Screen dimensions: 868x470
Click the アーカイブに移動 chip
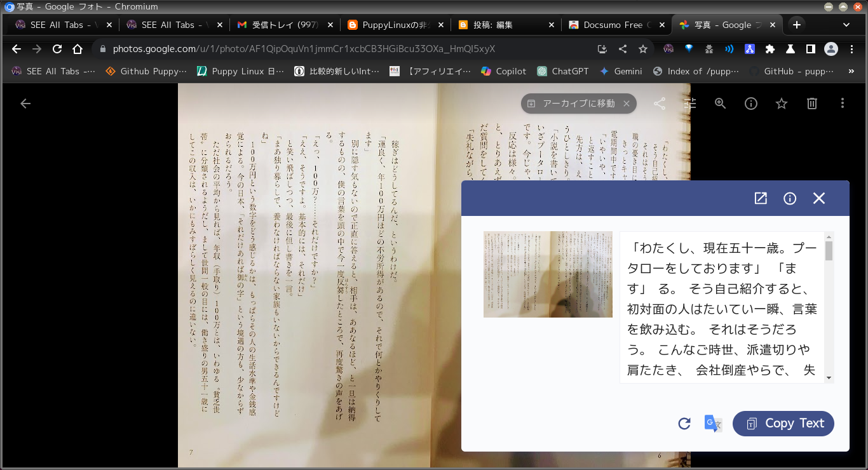pyautogui.click(x=578, y=104)
